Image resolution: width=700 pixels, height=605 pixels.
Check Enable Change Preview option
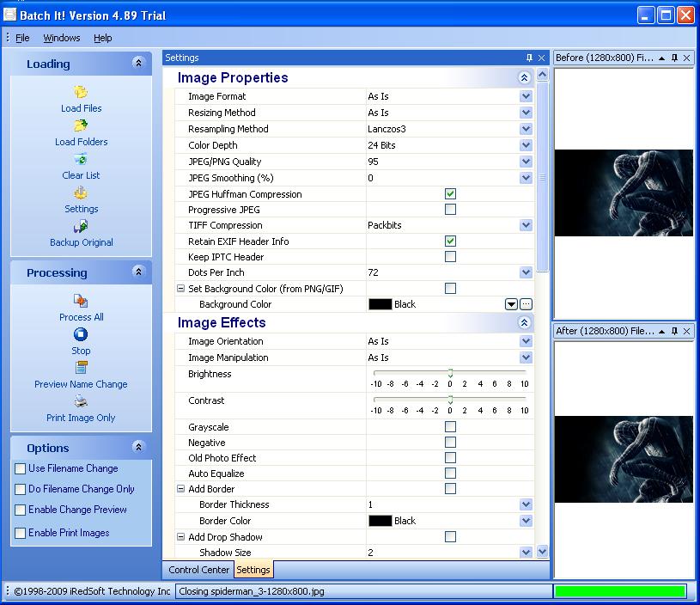(x=20, y=510)
